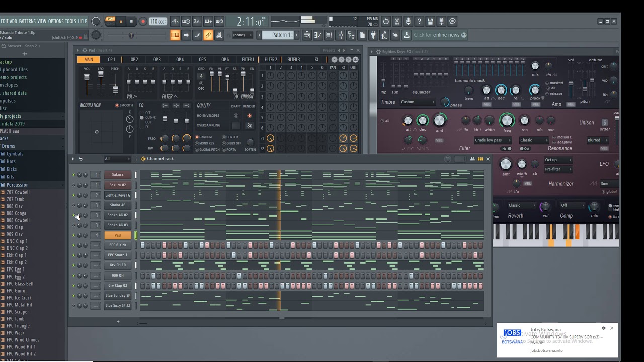Switch to OP 2 tab in Pad
This screenshot has height=362, width=644.
134,60
